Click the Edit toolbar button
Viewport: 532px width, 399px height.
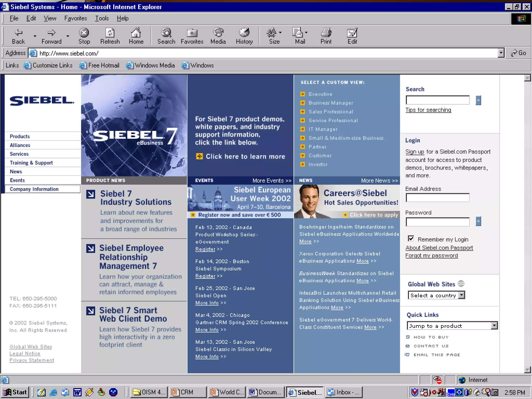[x=352, y=36]
